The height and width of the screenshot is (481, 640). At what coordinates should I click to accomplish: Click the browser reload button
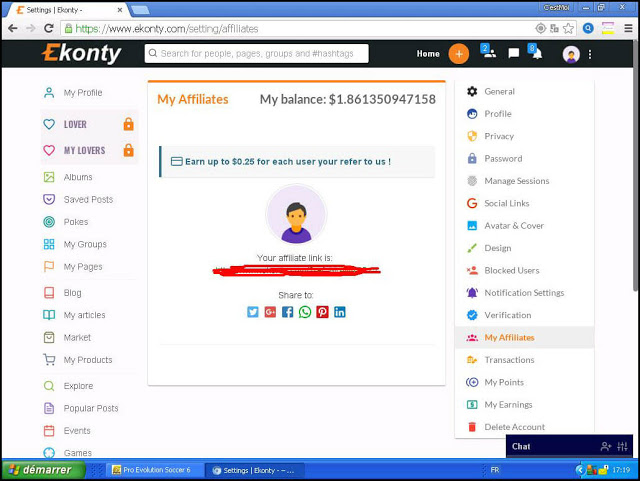[x=49, y=28]
